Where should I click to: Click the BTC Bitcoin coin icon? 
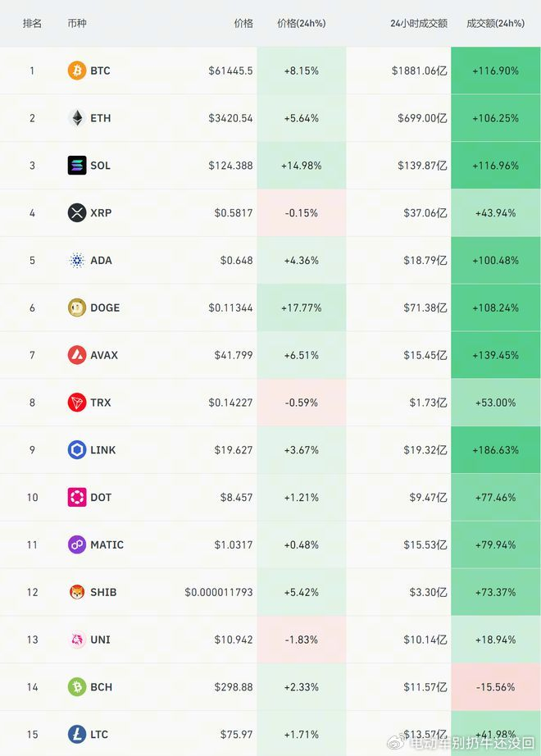[x=77, y=71]
